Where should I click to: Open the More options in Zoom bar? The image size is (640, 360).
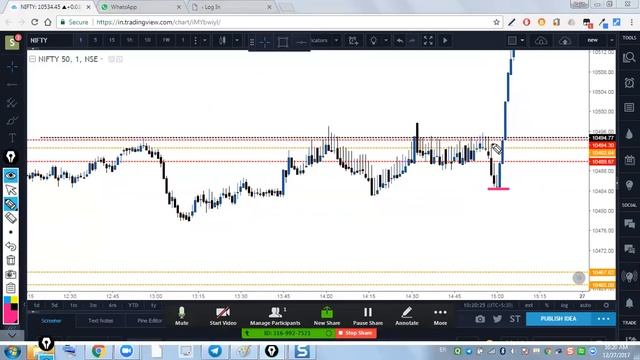(440, 316)
